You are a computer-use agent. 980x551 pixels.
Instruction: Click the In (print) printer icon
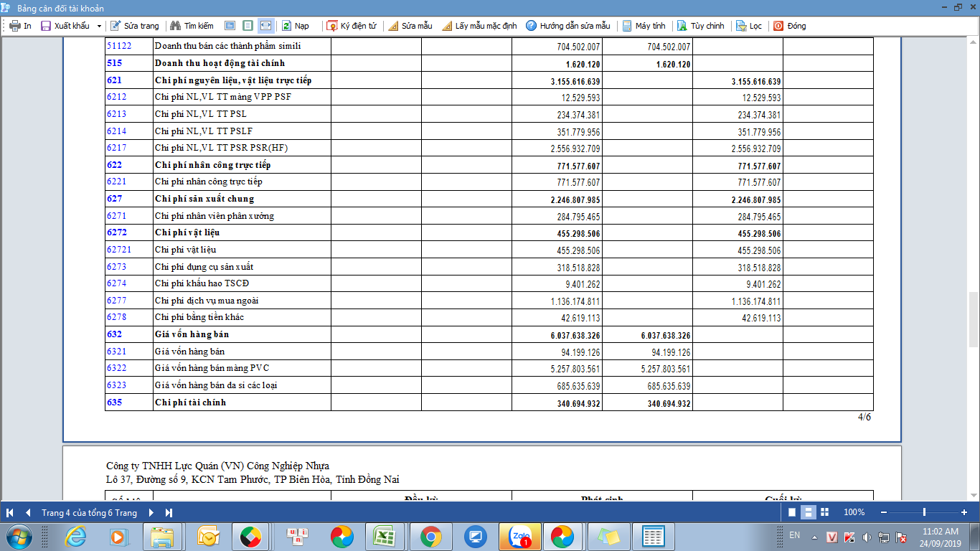[x=15, y=26]
